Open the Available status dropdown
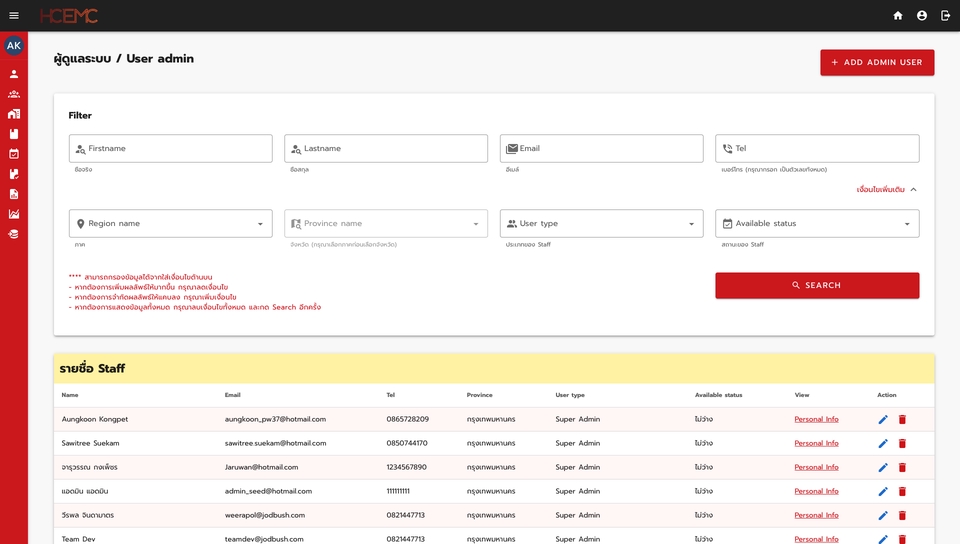 point(817,223)
